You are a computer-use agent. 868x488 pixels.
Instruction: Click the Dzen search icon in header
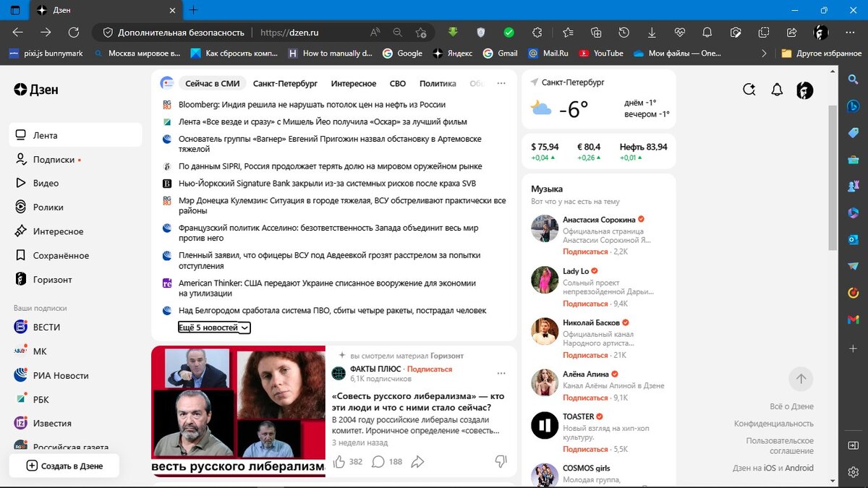pos(749,90)
